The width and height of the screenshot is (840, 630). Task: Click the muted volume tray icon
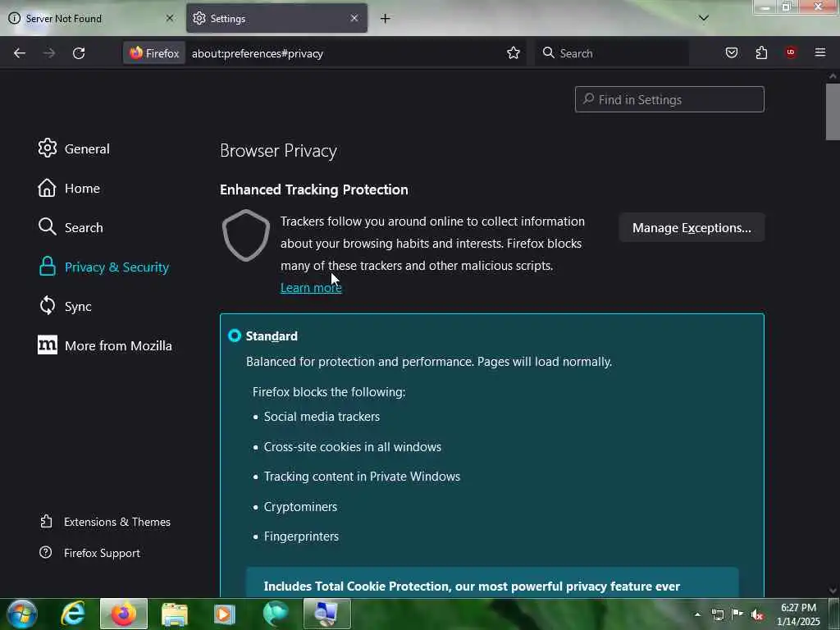point(757,615)
